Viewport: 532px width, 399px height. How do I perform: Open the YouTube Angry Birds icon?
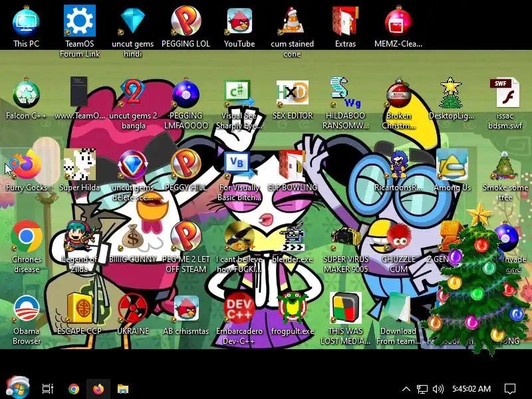coord(239,21)
